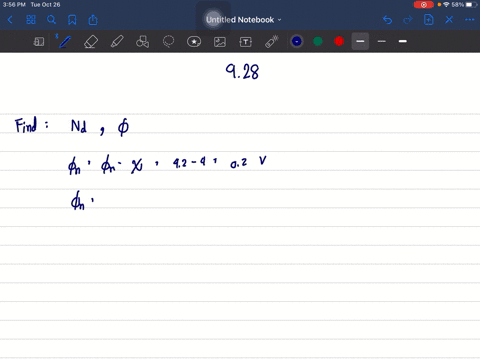
Task: Close the notebook with X icon
Action: (449, 20)
